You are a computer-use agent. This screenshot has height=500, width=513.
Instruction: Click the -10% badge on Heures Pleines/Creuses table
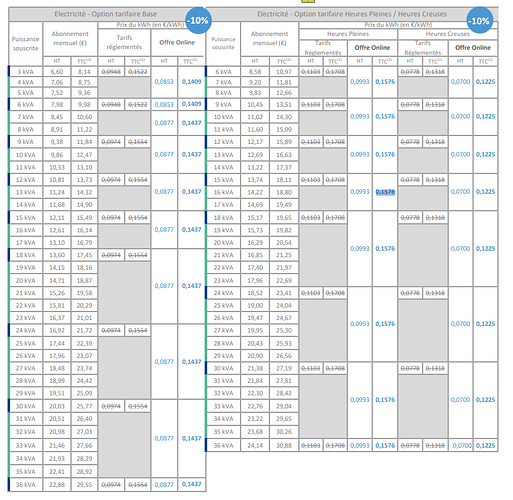[480, 20]
